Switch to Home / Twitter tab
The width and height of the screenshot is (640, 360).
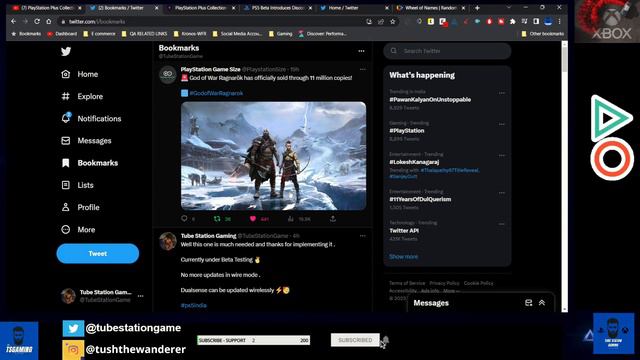point(354,8)
